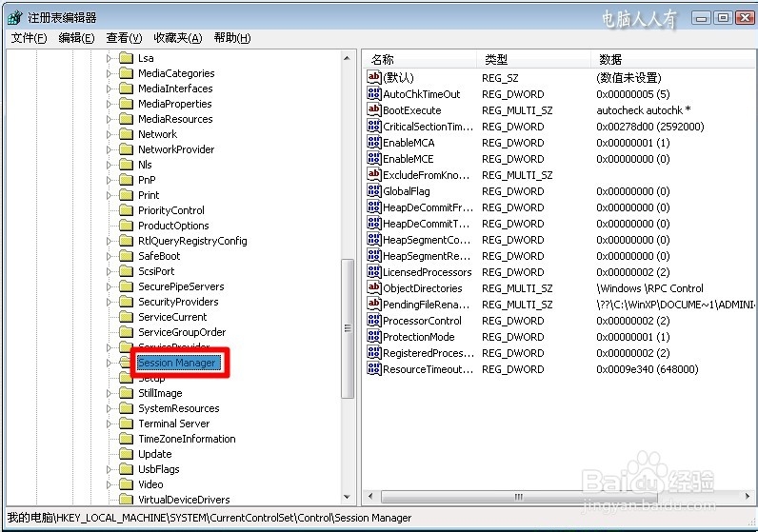Image resolution: width=758 pixels, height=532 pixels.
Task: Expand the NetworkProvider tree node
Action: point(109,149)
